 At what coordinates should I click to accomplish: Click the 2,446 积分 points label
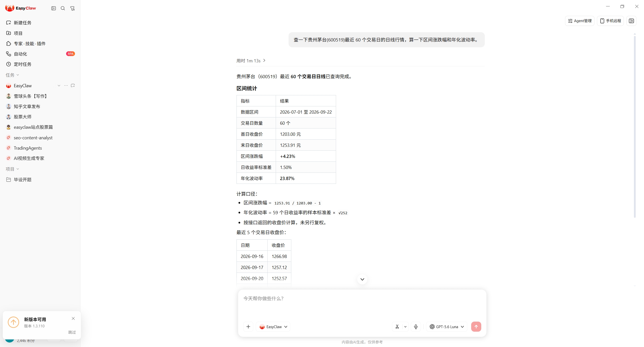[26, 341]
